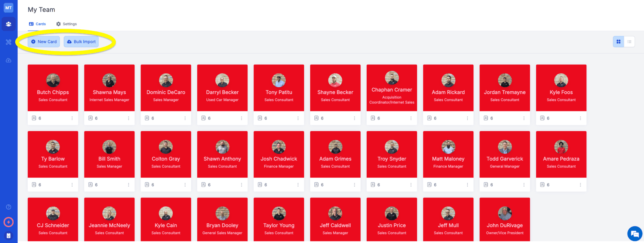This screenshot has width=644, height=243.
Task: Open the live chat bubble icon
Action: click(635, 234)
